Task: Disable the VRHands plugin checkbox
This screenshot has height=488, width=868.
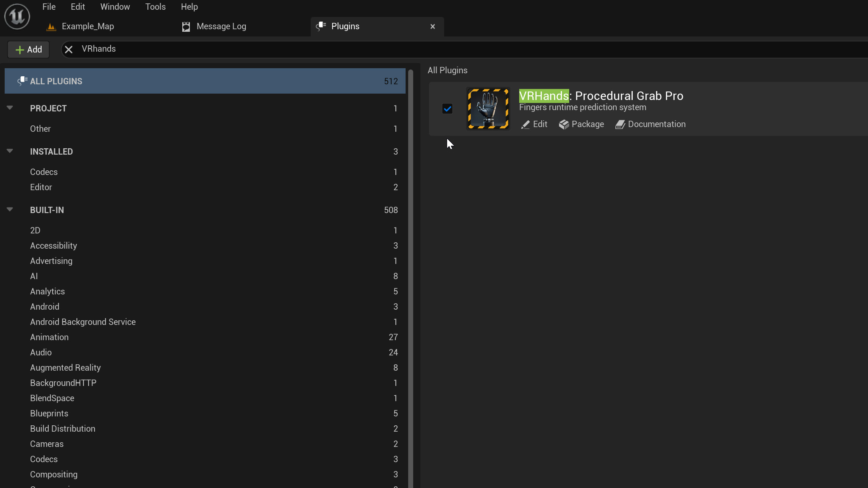Action: [447, 109]
